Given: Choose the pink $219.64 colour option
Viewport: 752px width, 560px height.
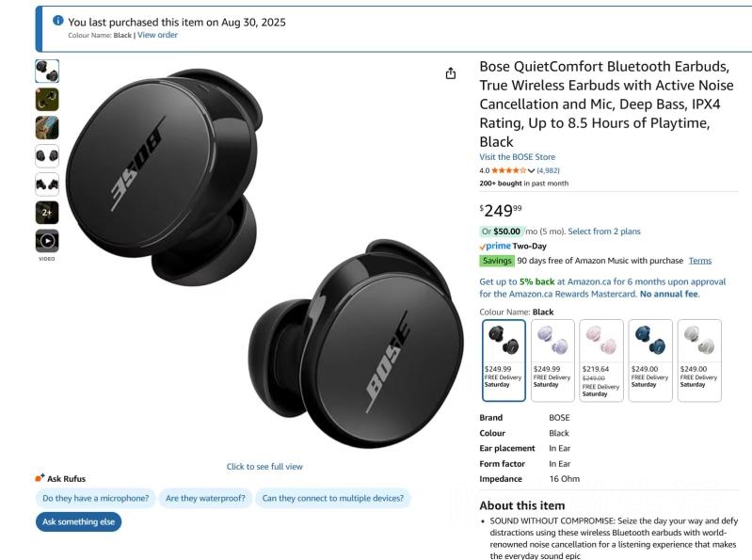Looking at the screenshot, I should 601,360.
